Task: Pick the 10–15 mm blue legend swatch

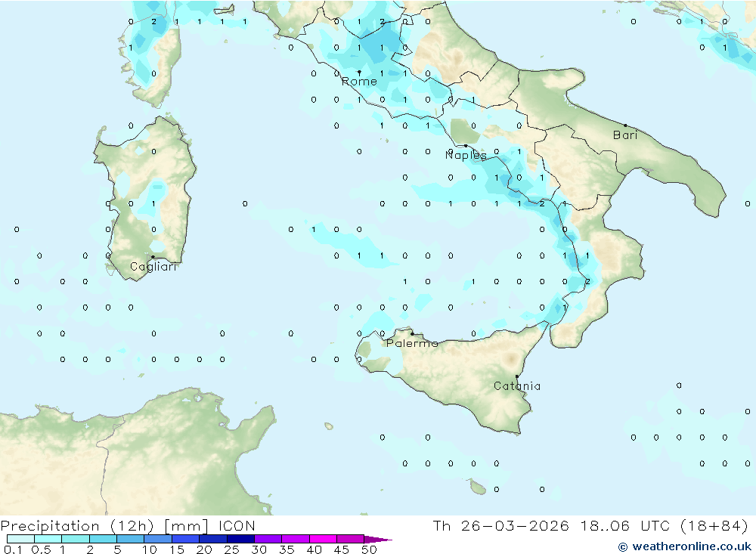Action: (x=158, y=539)
